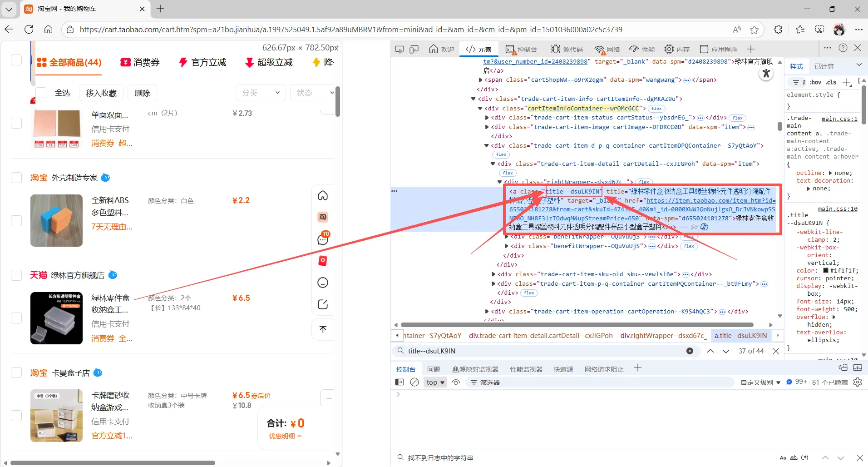Check the 全选 select-all checkbox

point(41,93)
